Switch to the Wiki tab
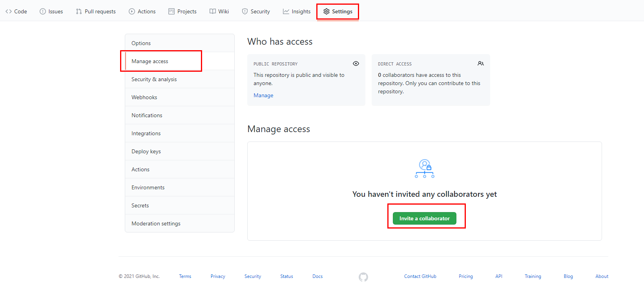Image resolution: width=644 pixels, height=294 pixels. 219,11
